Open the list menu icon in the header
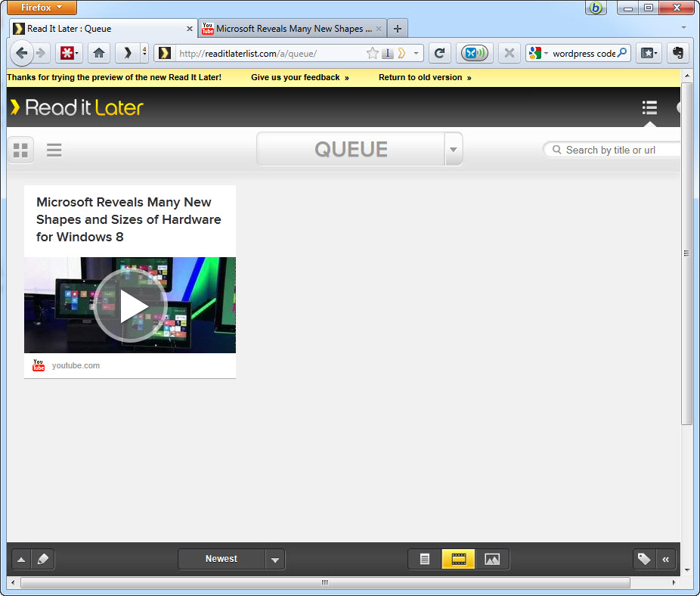700x596 pixels. pos(649,107)
